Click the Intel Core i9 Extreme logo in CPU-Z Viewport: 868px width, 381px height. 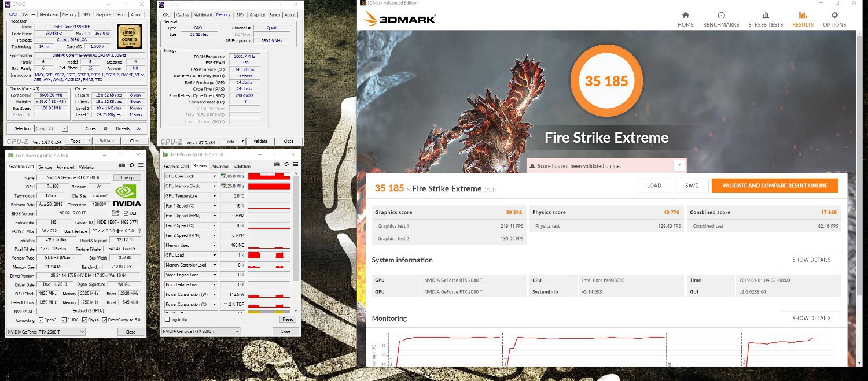[x=129, y=36]
